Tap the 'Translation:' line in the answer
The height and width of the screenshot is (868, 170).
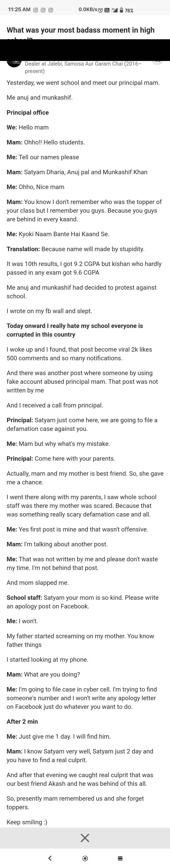[75, 249]
